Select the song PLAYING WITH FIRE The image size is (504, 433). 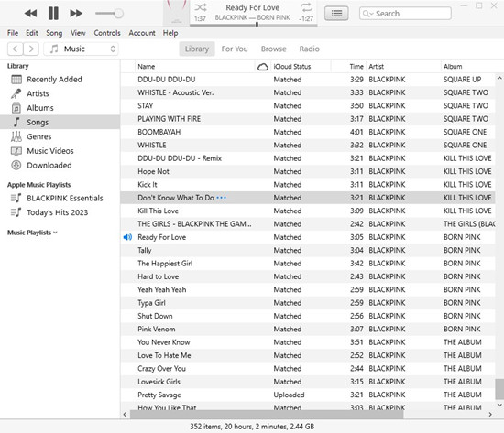click(308, 119)
